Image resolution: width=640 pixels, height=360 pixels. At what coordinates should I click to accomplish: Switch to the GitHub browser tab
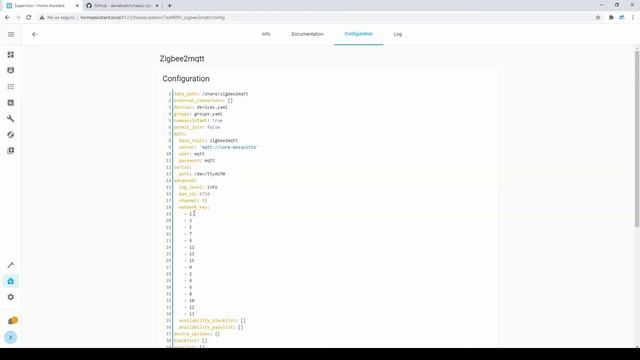[x=122, y=6]
